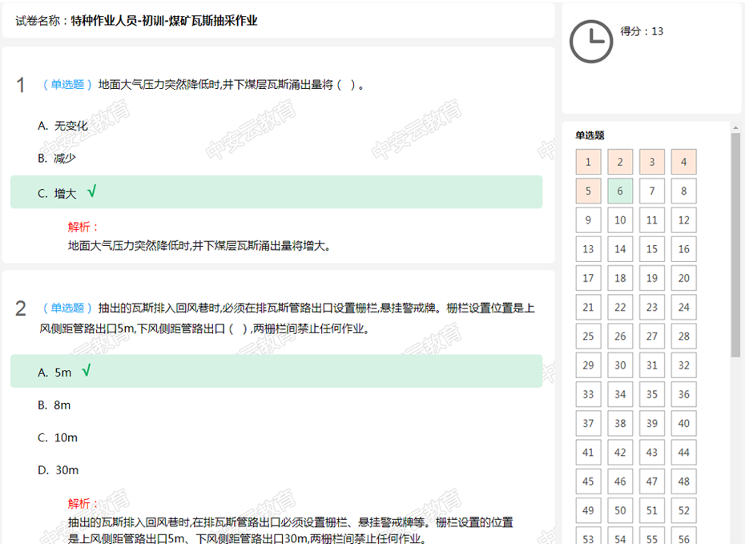
Task: Open question 29 from the number grid
Action: coord(588,365)
